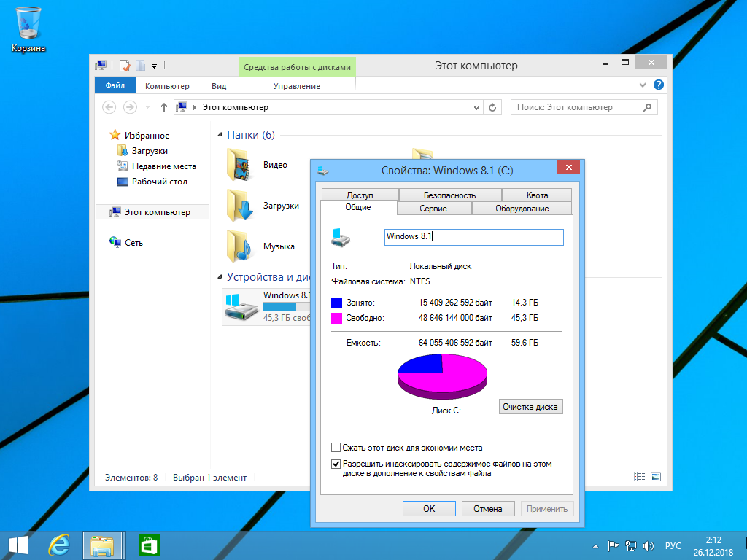This screenshot has width=747, height=560.
Task: Collapse the Папки (6) group
Action: (220, 135)
